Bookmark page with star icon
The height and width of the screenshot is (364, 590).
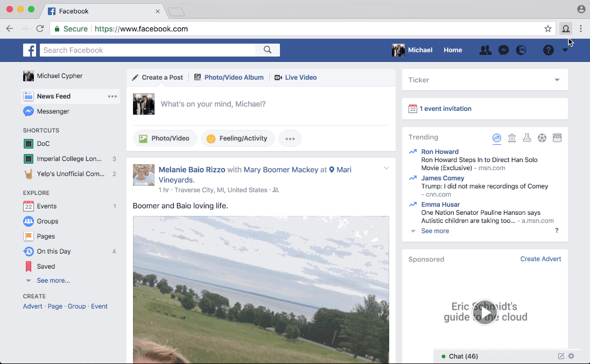pos(548,29)
